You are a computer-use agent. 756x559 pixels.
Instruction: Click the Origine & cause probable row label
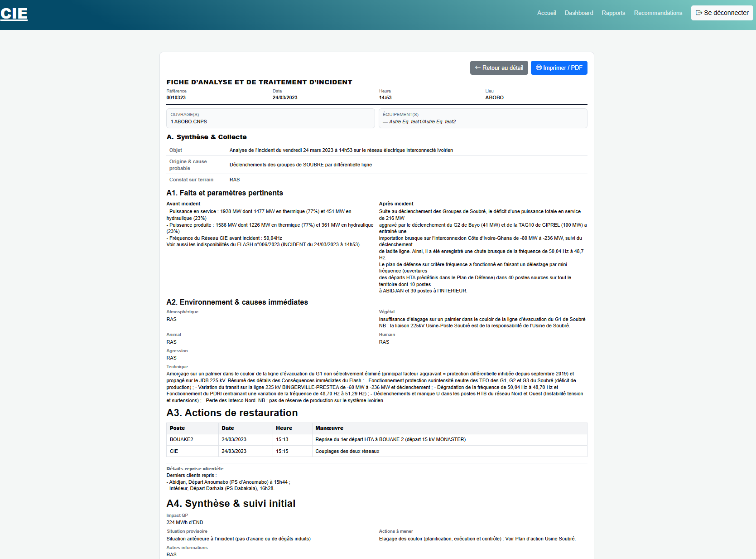click(x=188, y=165)
